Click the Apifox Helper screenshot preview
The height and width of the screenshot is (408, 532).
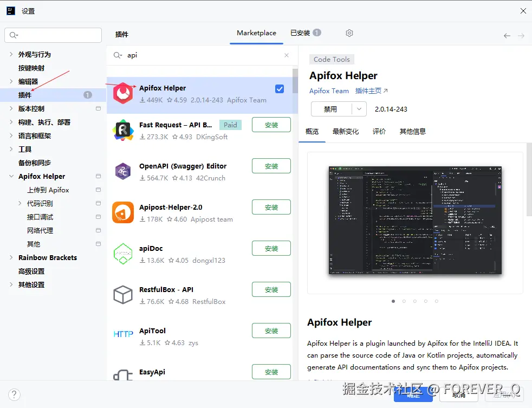(415, 220)
